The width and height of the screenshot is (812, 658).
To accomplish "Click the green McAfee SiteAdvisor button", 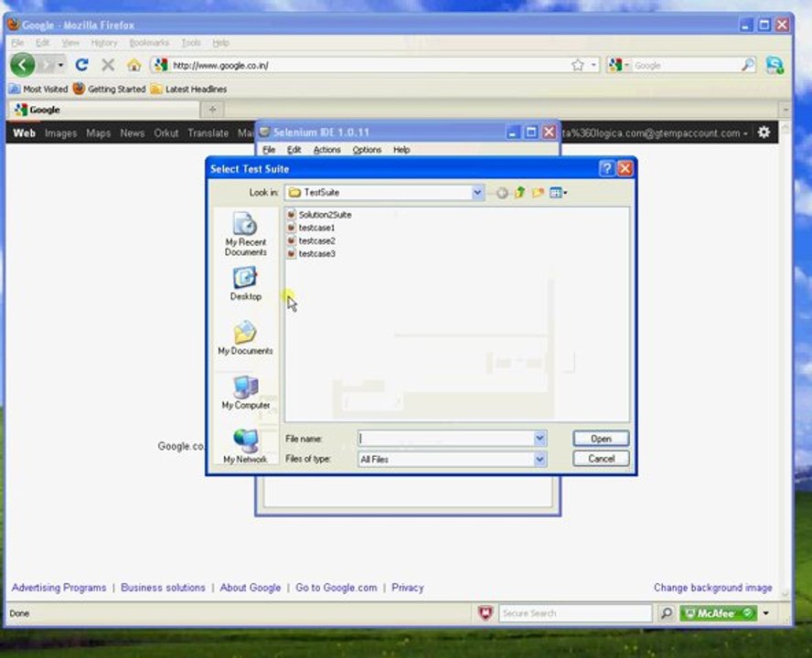I will tap(718, 613).
